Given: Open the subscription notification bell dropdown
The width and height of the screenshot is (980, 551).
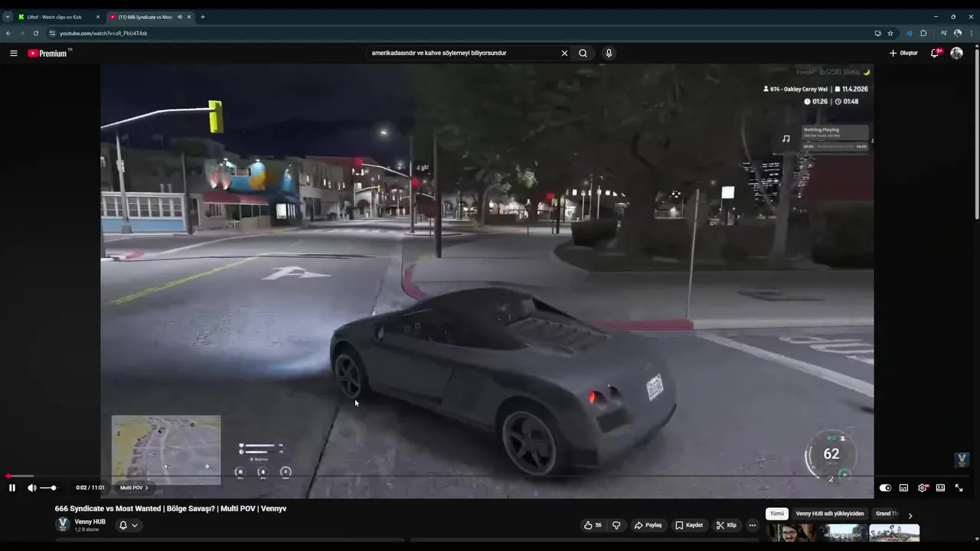Looking at the screenshot, I should [128, 525].
